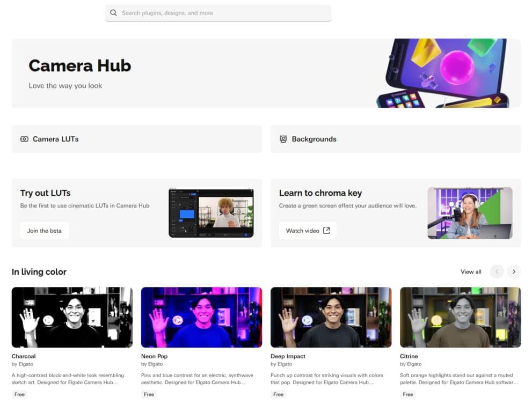Image resolution: width=532 pixels, height=412 pixels.
Task: Go to previous items with left chevron
Action: (x=497, y=272)
